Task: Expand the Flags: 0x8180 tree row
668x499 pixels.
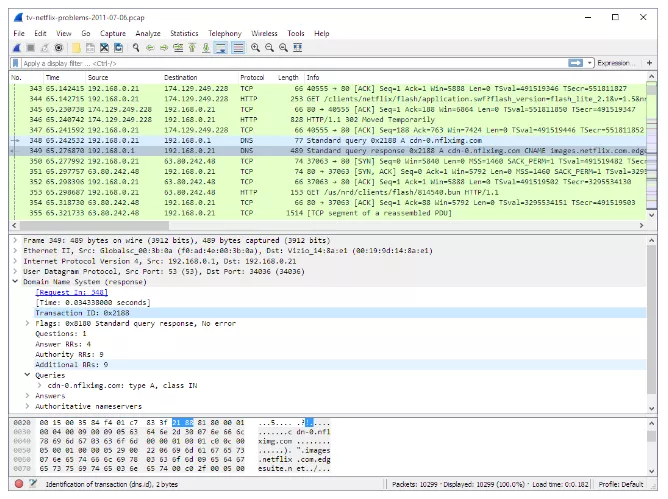Action: click(x=29, y=323)
